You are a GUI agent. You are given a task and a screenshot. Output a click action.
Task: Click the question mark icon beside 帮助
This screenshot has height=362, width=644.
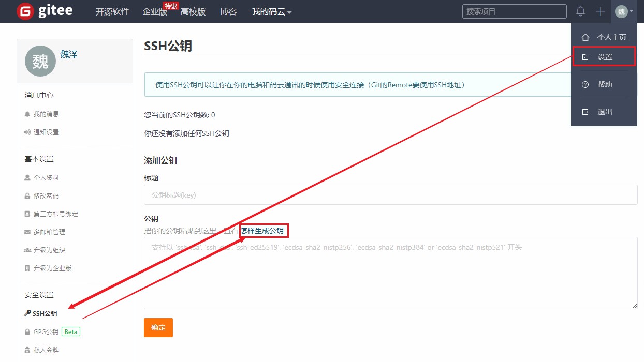pos(586,84)
